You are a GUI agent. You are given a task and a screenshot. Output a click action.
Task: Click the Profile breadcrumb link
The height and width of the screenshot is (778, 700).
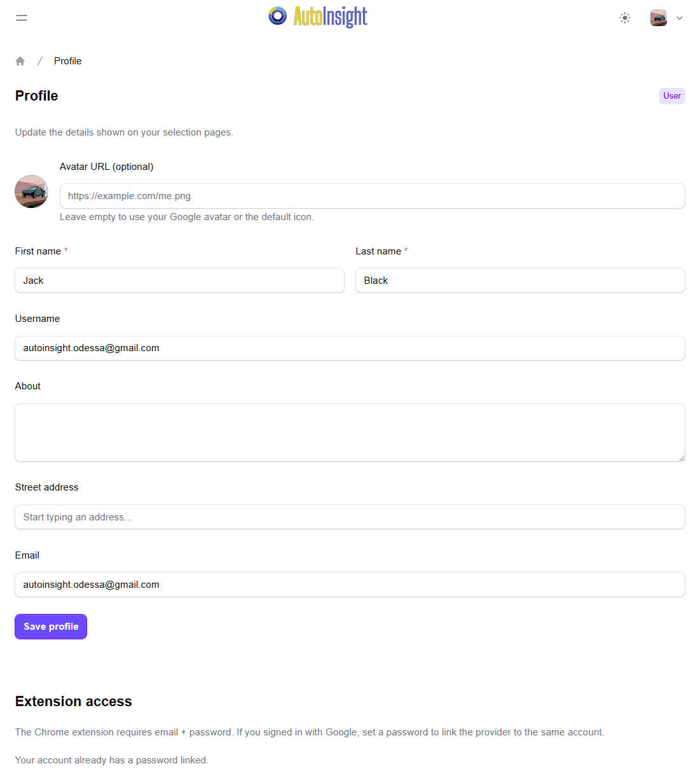coord(67,60)
